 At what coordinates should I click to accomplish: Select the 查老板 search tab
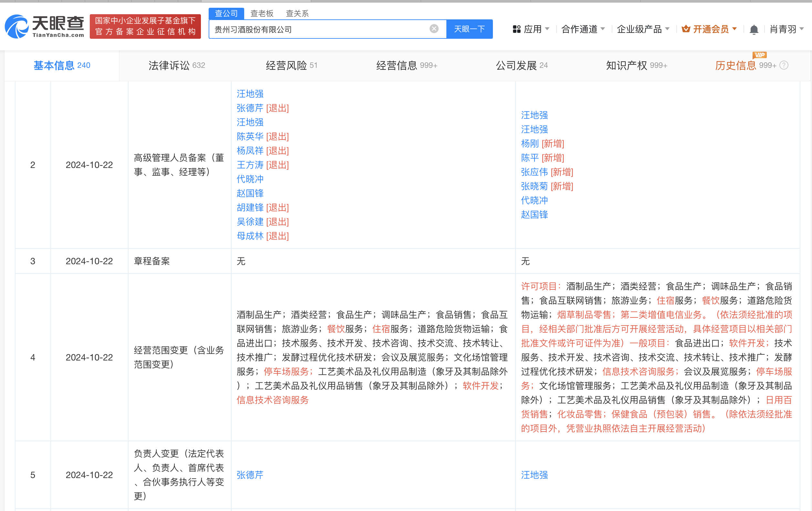pyautogui.click(x=262, y=14)
